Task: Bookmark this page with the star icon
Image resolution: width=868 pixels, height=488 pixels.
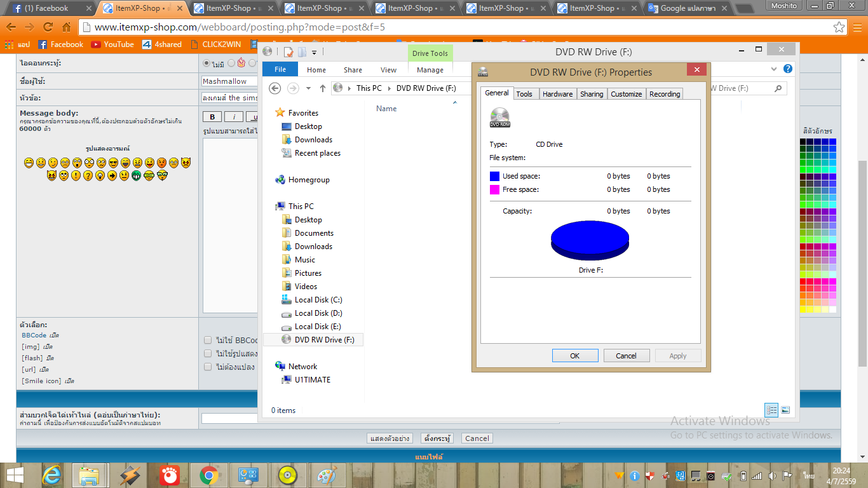Action: pyautogui.click(x=839, y=27)
